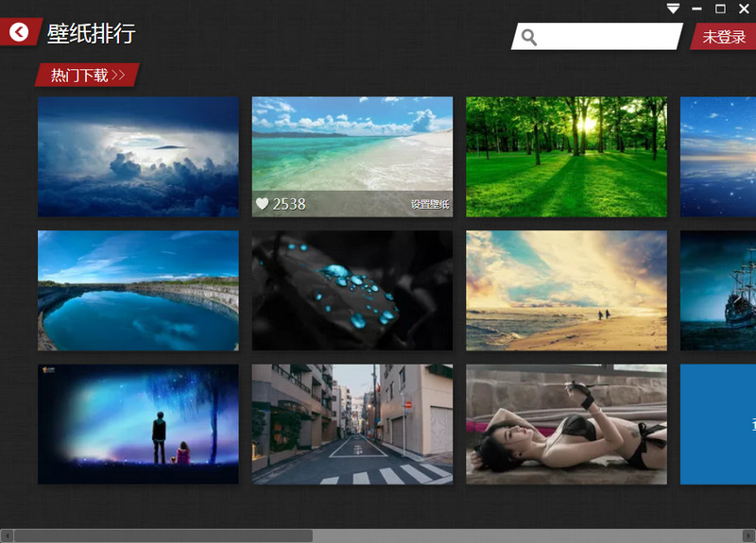The image size is (756, 543).
Task: Maximize the wallpaper app window
Action: tap(721, 8)
